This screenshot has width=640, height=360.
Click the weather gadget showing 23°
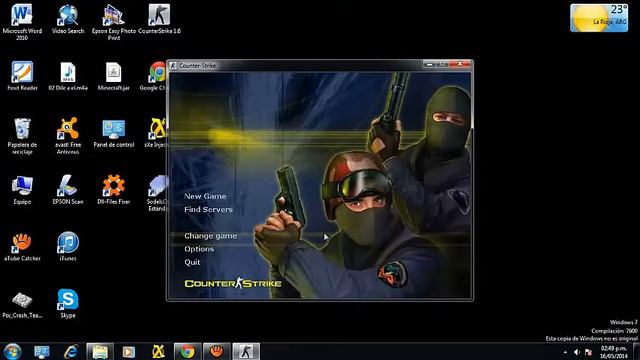point(599,18)
